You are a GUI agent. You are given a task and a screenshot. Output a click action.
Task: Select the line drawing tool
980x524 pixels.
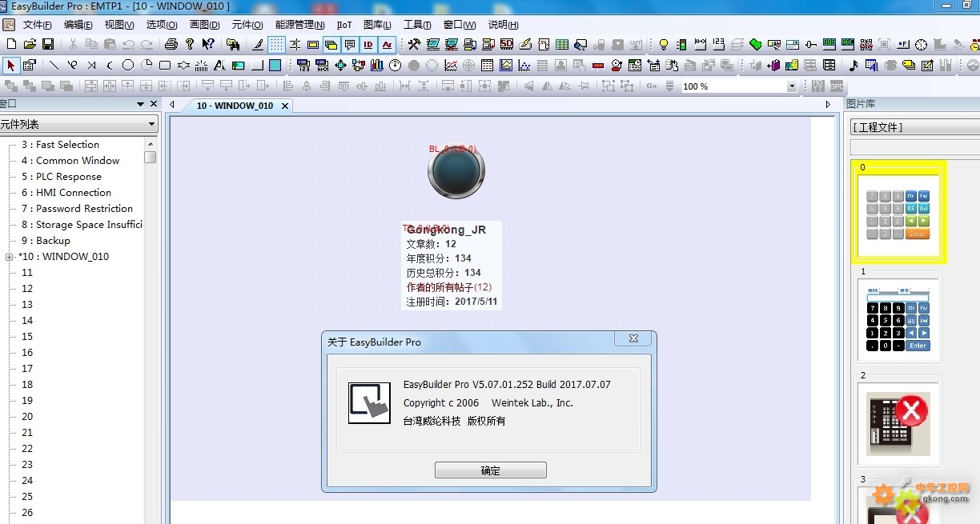[54, 66]
